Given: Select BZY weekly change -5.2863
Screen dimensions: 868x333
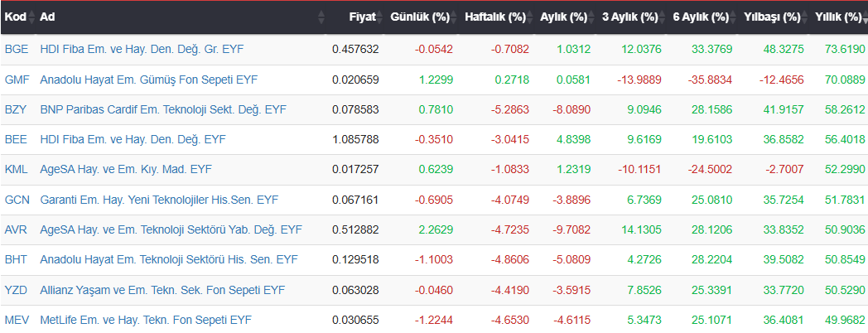Looking at the screenshot, I should 510,109.
